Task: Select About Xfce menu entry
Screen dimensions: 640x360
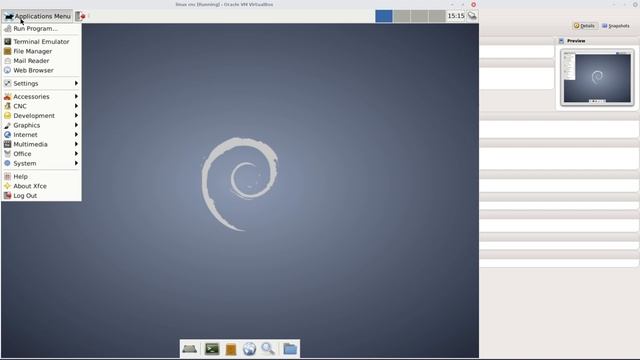Action: [41, 186]
